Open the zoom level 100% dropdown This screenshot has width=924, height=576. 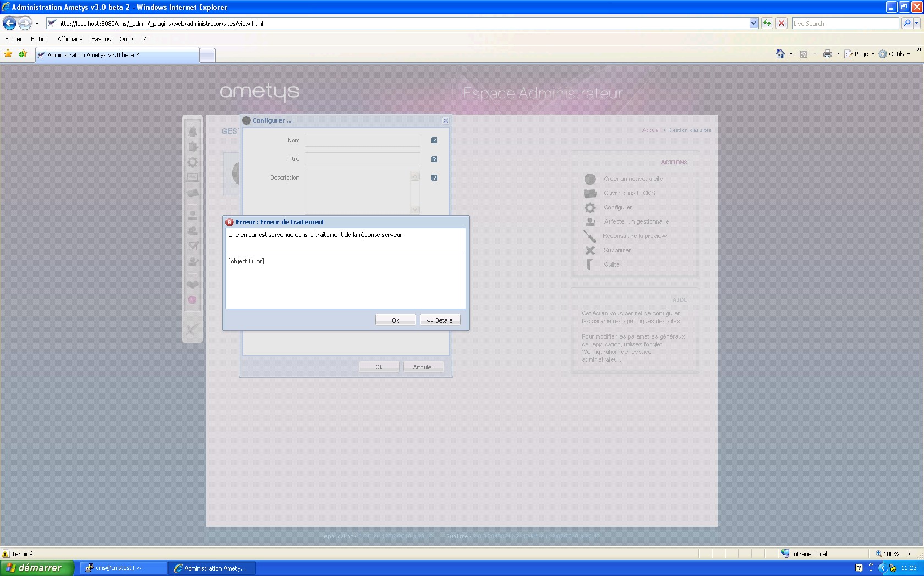click(x=909, y=554)
